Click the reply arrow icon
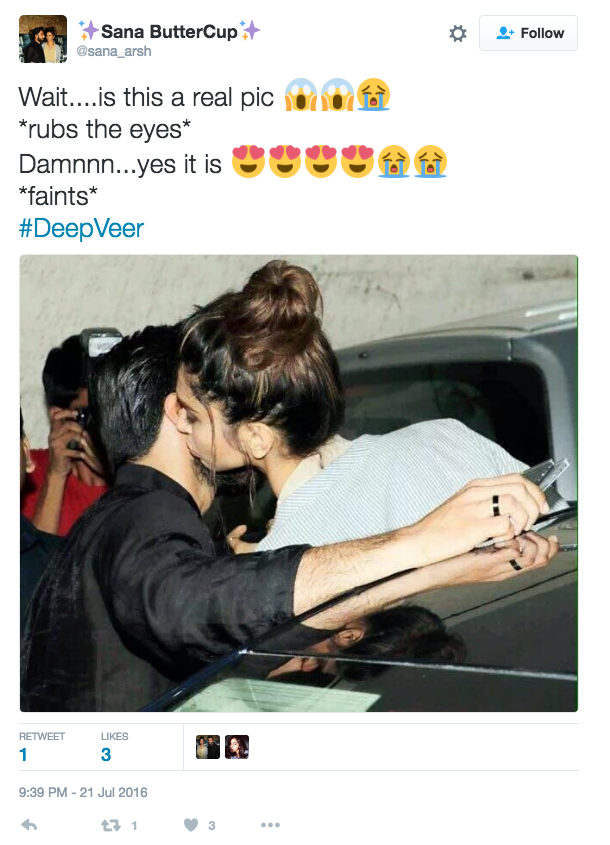Screen dimensions: 610x845 [29, 825]
